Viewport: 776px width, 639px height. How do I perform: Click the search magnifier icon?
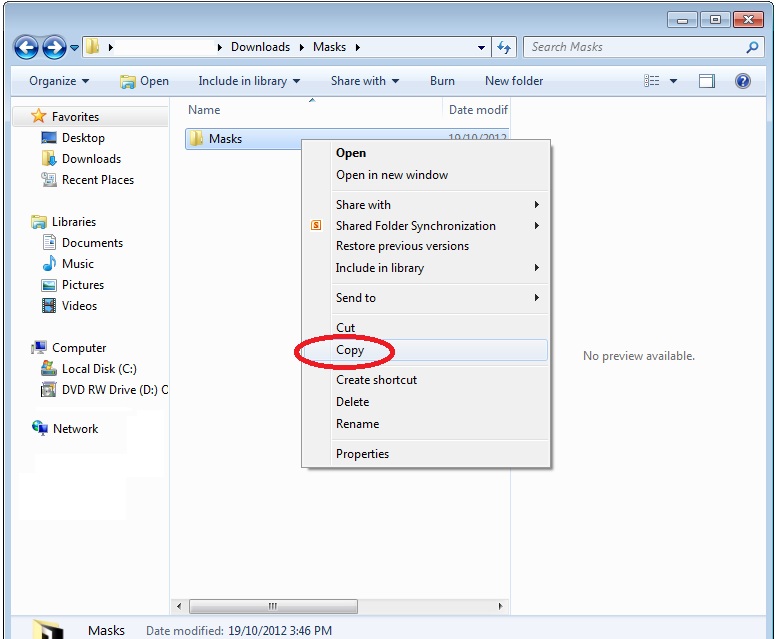click(x=752, y=47)
